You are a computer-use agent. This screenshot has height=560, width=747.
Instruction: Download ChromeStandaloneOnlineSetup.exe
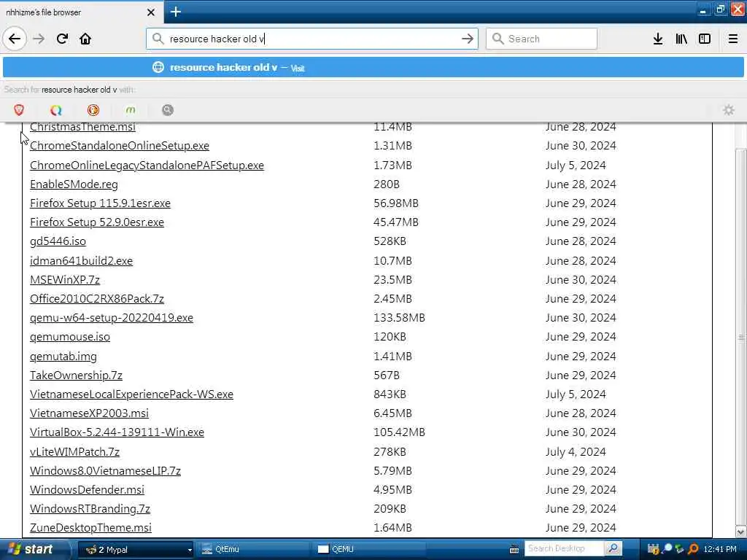119,146
